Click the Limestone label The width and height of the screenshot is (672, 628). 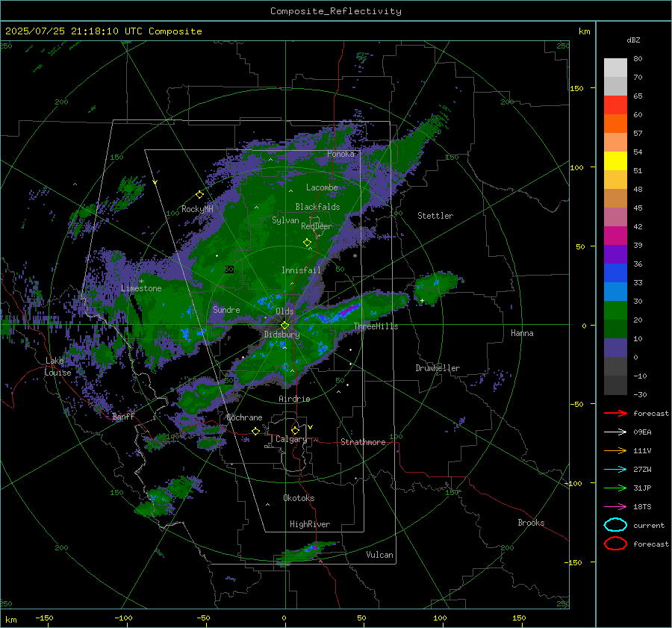pos(141,288)
